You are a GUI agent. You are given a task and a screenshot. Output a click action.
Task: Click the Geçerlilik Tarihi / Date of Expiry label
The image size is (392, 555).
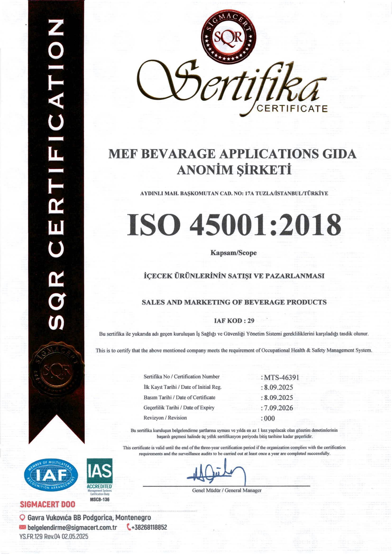[x=179, y=408]
